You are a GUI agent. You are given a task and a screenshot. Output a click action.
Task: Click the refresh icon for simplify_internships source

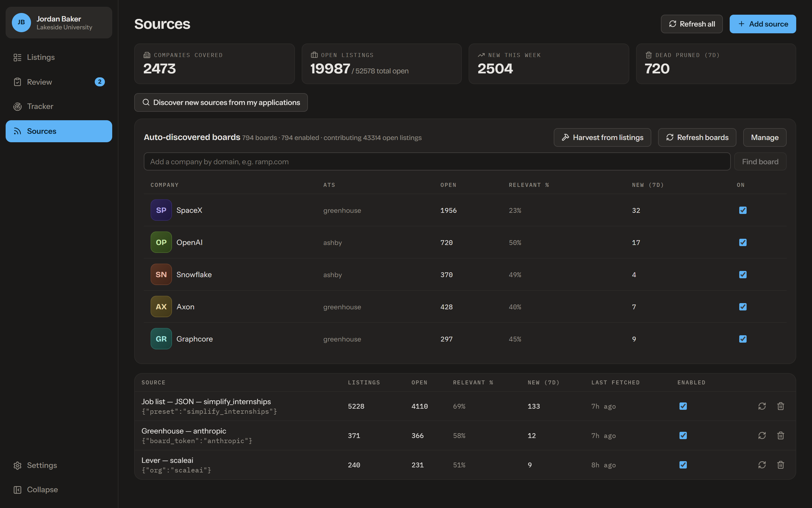(762, 406)
